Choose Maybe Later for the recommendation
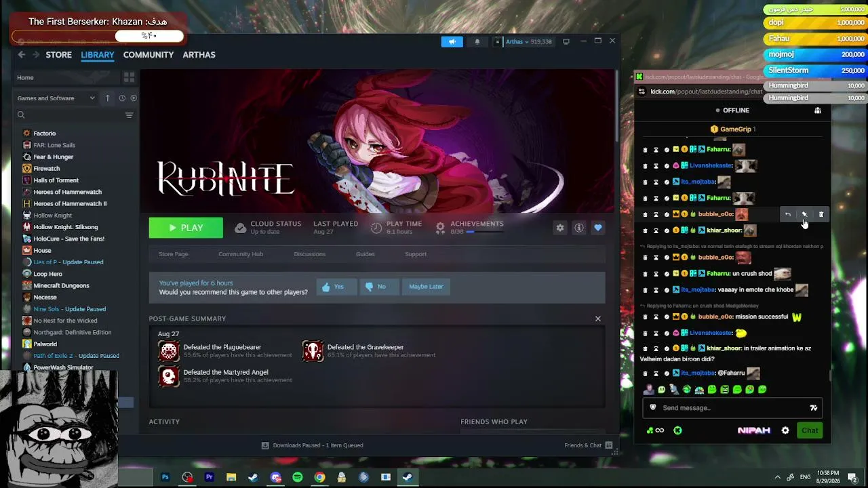 [426, 287]
